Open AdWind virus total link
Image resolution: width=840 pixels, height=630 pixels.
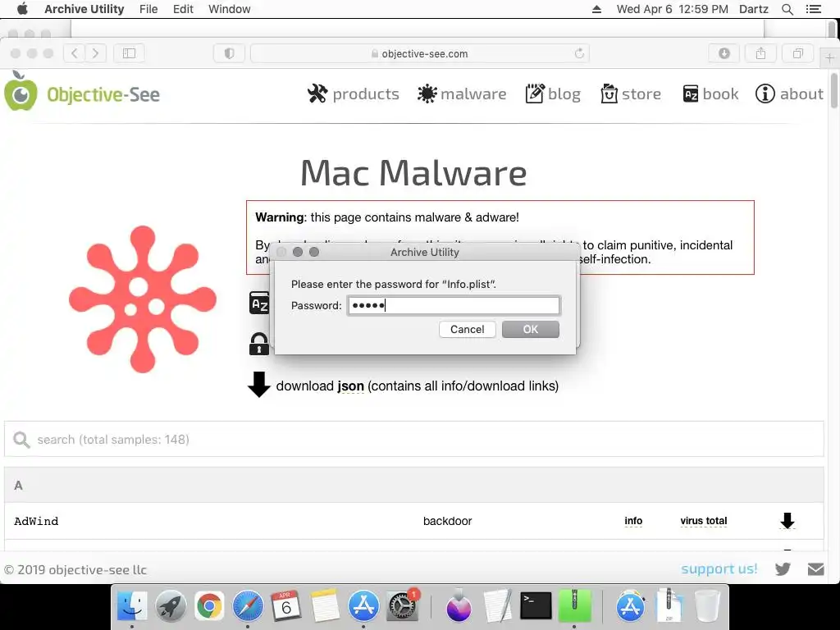pos(703,521)
